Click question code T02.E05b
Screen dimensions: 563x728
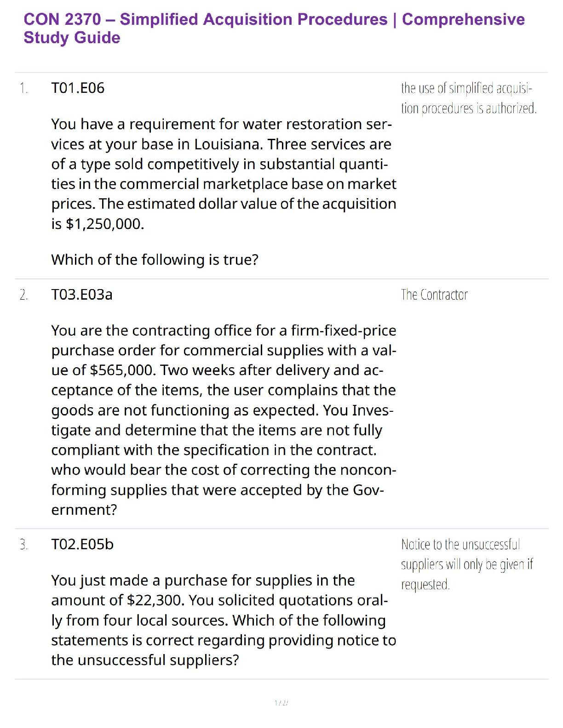(82, 544)
